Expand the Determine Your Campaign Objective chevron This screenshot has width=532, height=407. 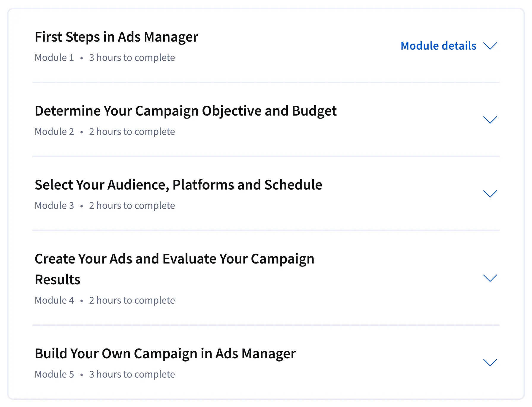490,120
